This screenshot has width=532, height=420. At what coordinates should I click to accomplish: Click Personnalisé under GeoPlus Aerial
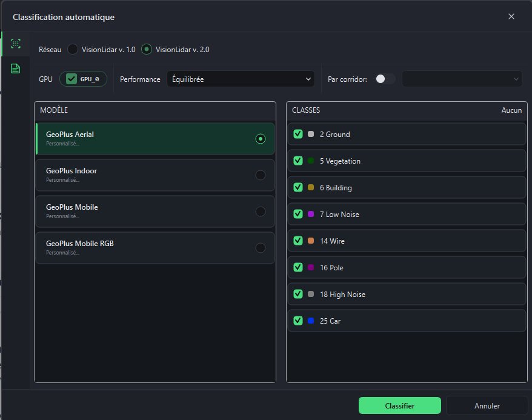(x=63, y=144)
